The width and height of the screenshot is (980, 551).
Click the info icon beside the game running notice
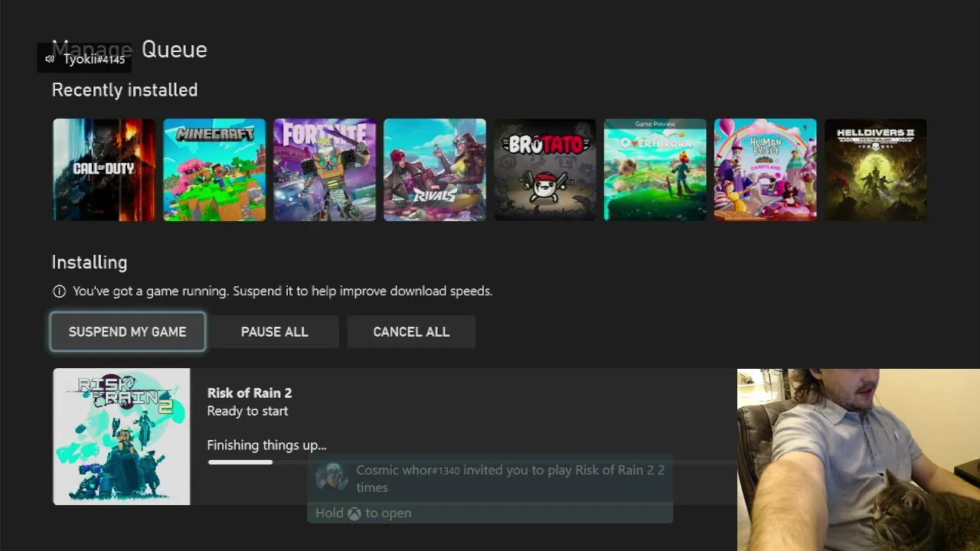tap(59, 291)
